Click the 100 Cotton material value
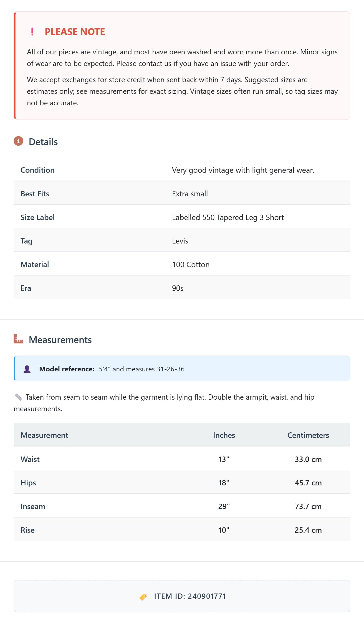Viewport: 364px width, 624px height. [191, 264]
